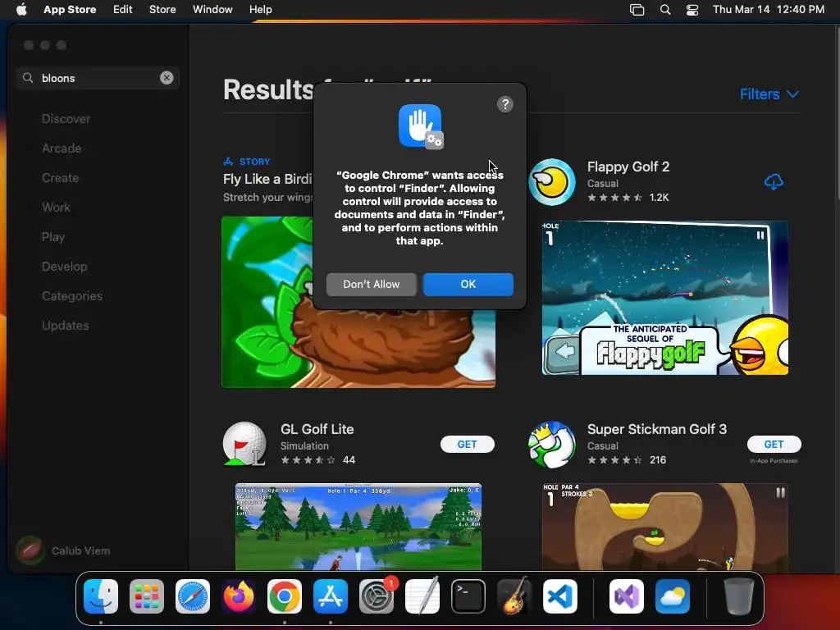View the Flappy Golf 2 screenshot

click(x=664, y=298)
